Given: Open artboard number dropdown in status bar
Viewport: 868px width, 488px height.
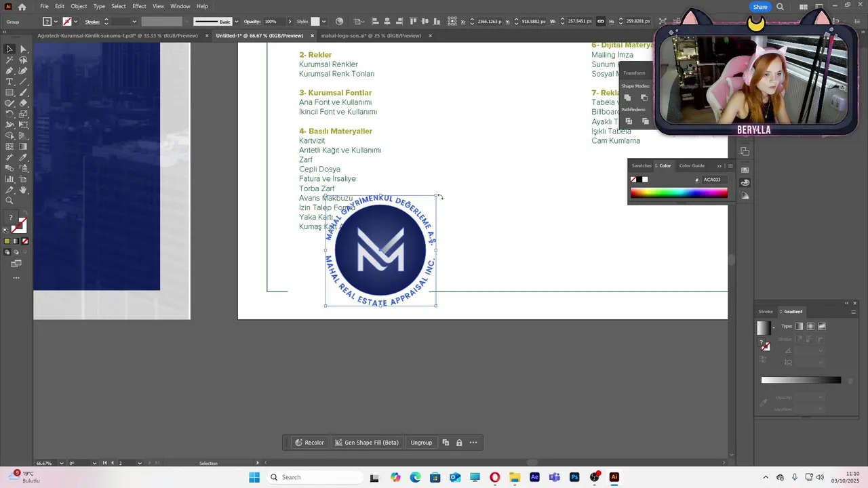Looking at the screenshot, I should point(140,463).
